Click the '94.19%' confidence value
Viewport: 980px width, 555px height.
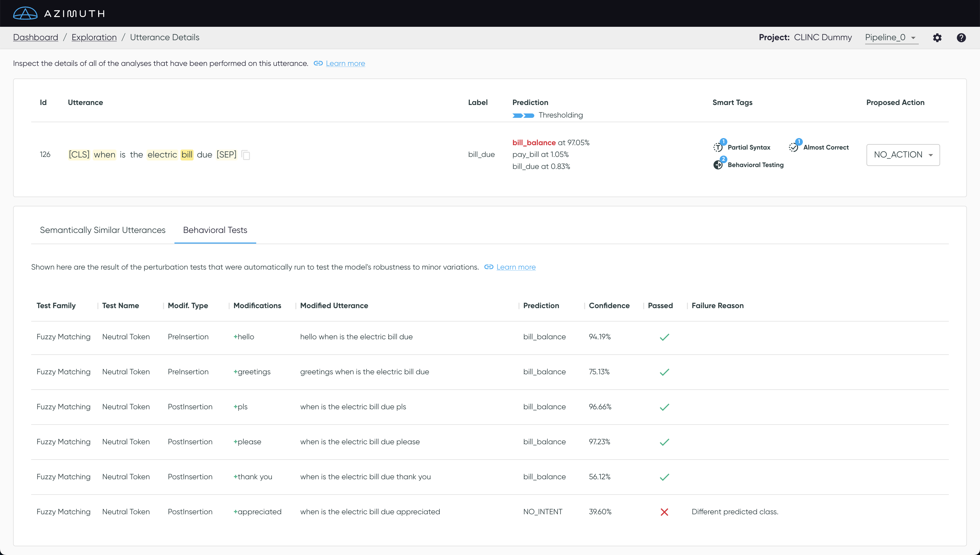coord(600,337)
